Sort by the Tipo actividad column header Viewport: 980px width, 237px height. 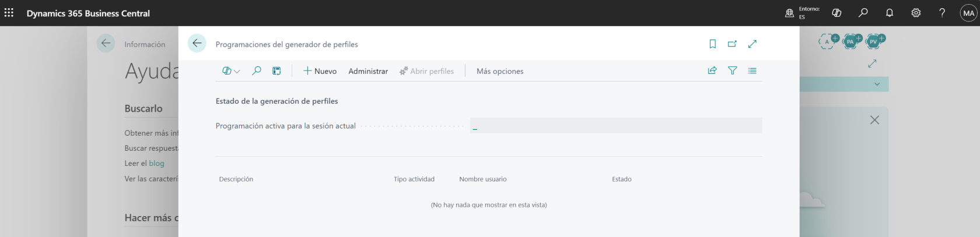click(414, 179)
